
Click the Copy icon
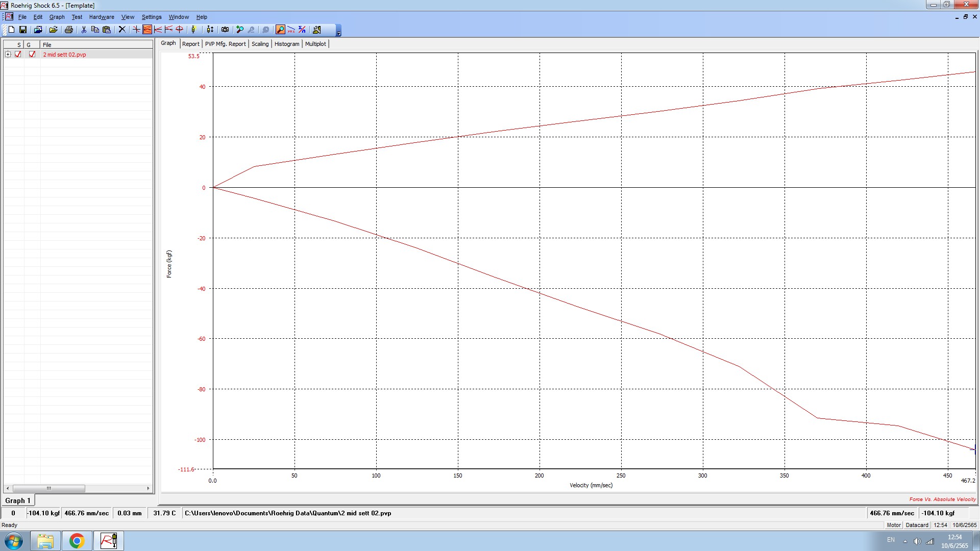[95, 30]
